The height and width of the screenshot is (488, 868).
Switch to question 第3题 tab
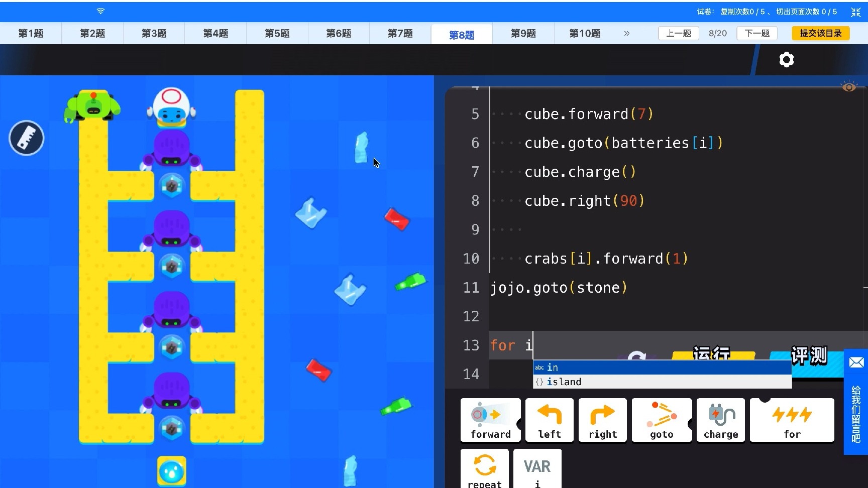(x=154, y=33)
